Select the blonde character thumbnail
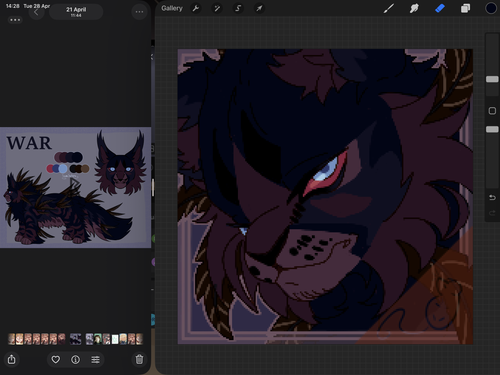The width and height of the screenshot is (500, 375). (123, 339)
